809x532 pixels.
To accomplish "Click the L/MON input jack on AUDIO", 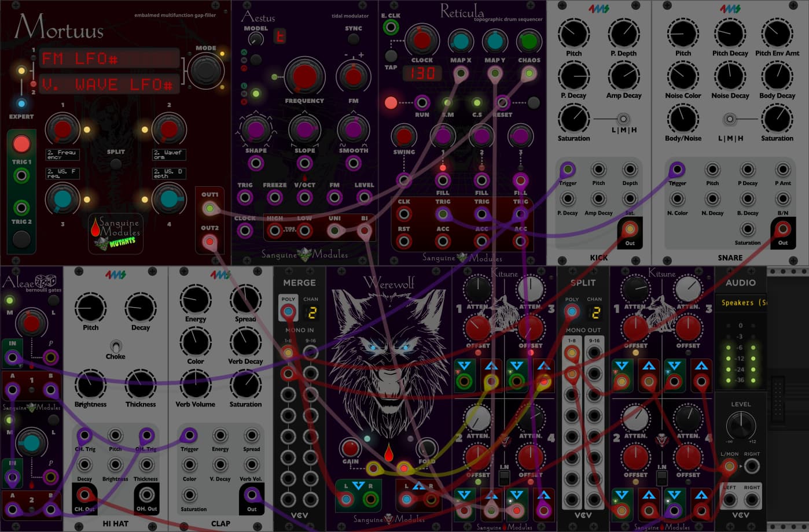I will (x=730, y=467).
